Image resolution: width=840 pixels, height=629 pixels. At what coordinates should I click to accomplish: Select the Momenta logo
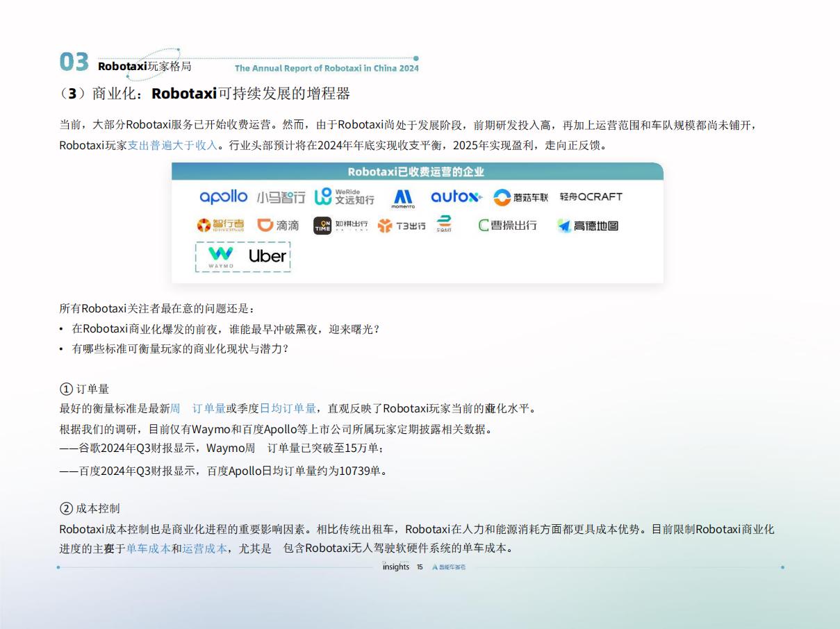pos(403,199)
